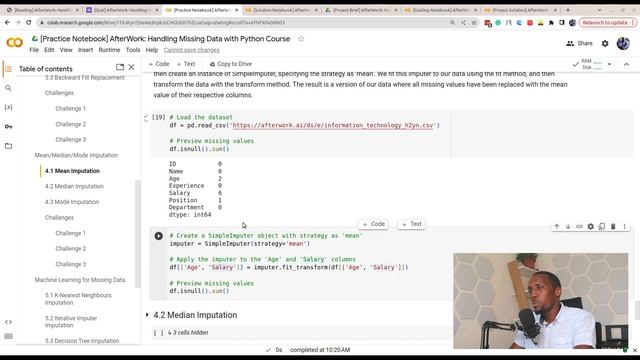The image size is (640, 360).
Task: Delete the selected cell trash icon
Action: [613, 226]
